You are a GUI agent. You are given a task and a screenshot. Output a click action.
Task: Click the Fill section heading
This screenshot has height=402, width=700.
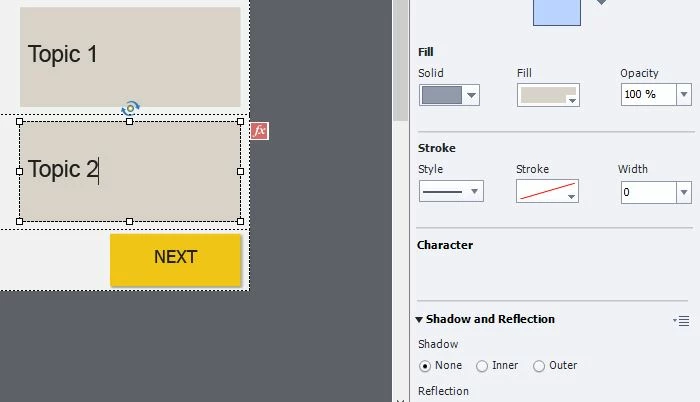(425, 52)
